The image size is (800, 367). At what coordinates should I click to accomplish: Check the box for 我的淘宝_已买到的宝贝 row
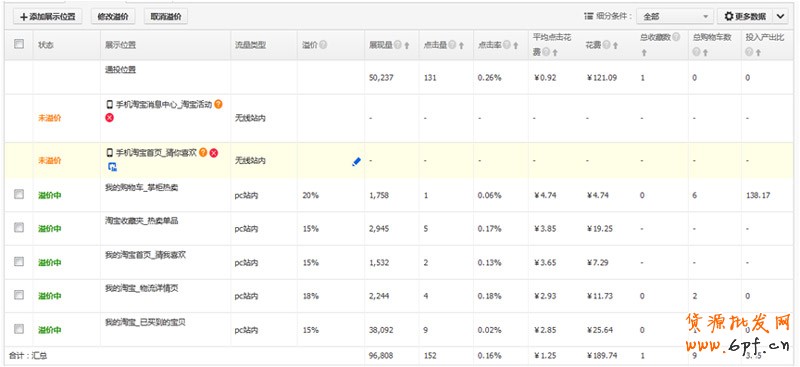coord(19,329)
